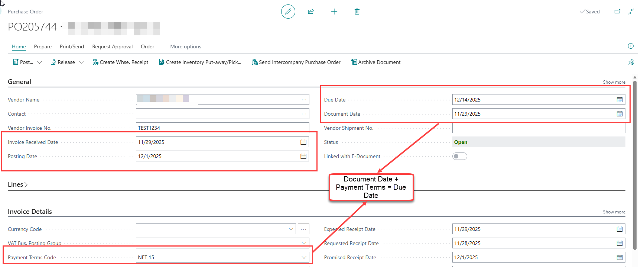
Task: Expand the Lines section
Action: [18, 184]
